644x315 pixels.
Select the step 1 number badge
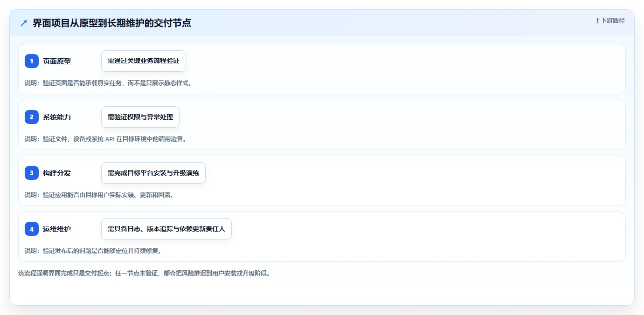point(32,61)
